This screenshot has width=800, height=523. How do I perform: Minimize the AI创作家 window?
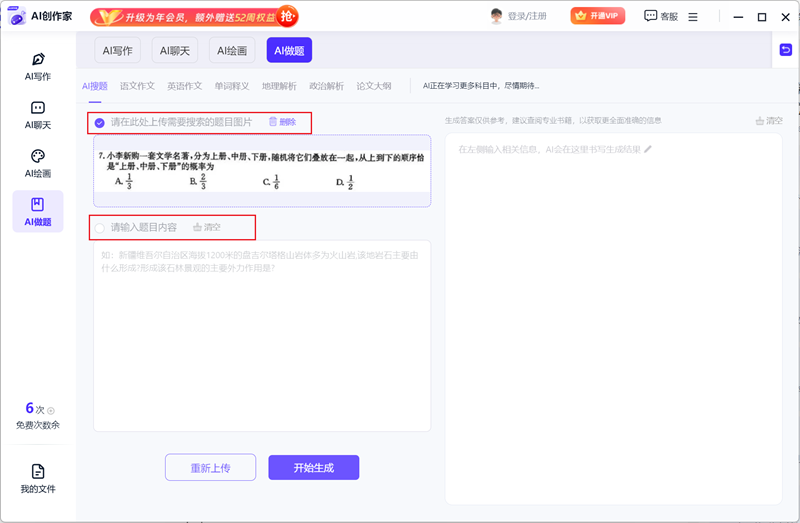tap(738, 17)
